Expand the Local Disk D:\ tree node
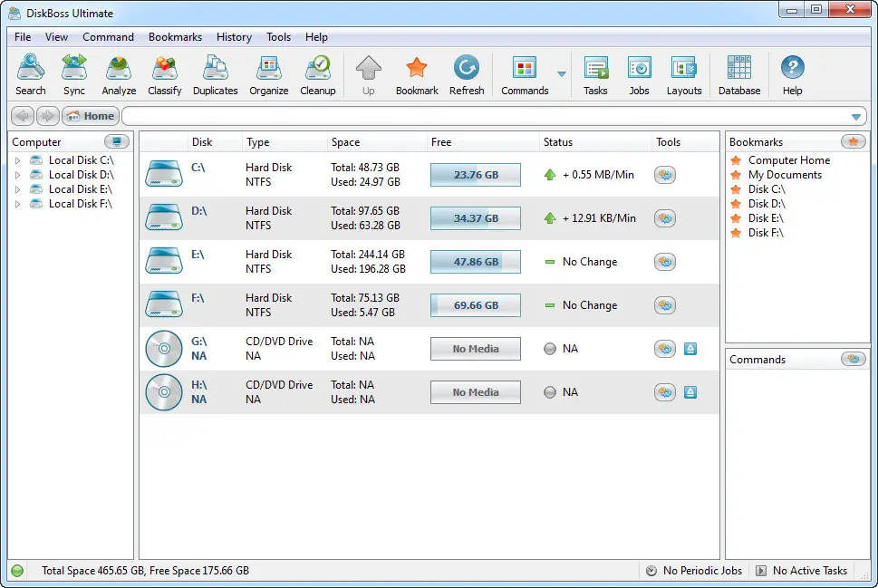 tap(17, 175)
